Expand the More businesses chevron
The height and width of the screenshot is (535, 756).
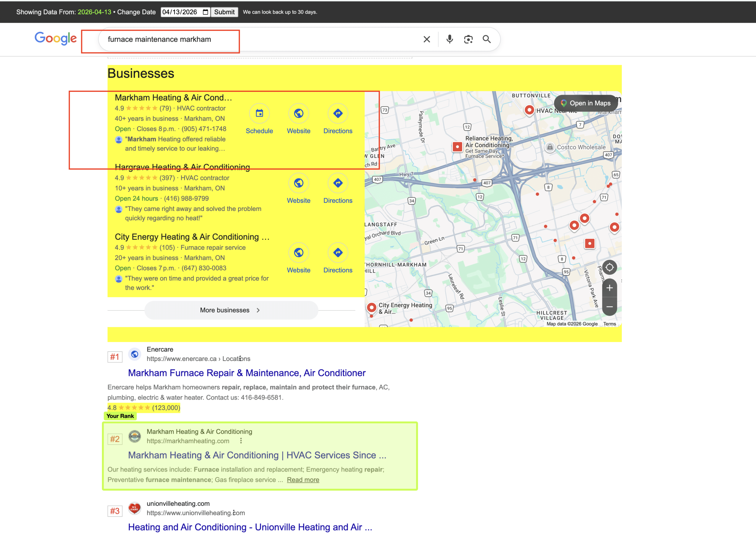coord(258,310)
